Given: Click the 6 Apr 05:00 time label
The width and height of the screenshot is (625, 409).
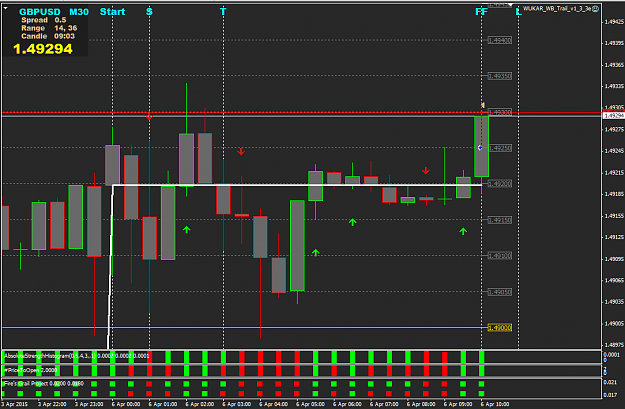Looking at the screenshot, I should 311,404.
